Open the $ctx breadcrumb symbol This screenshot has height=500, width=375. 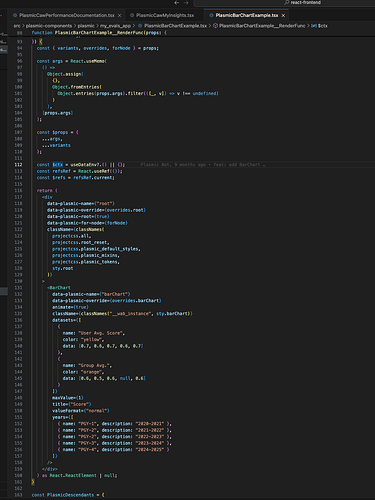click(323, 26)
